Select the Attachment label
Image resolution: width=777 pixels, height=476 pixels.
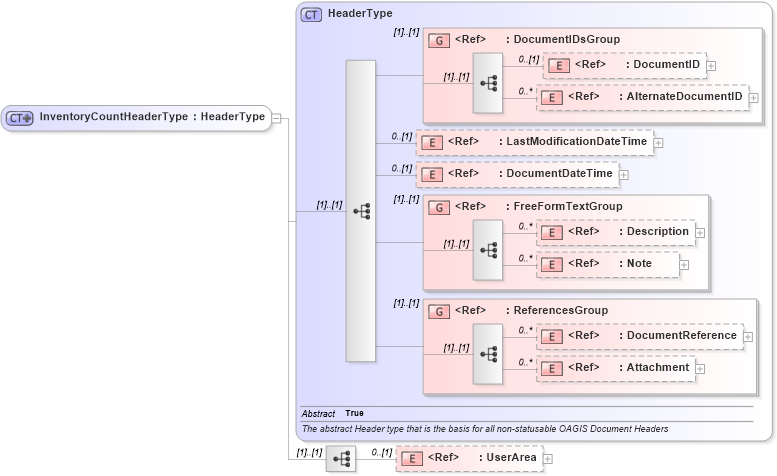pos(658,368)
